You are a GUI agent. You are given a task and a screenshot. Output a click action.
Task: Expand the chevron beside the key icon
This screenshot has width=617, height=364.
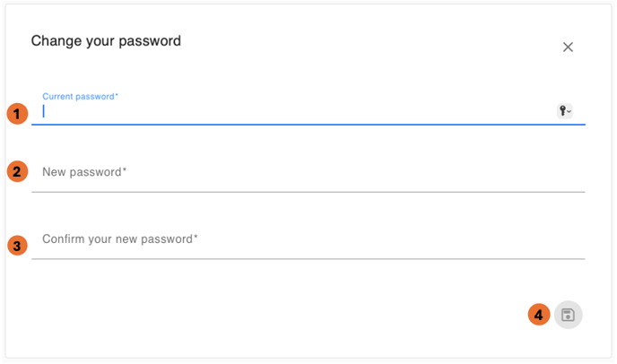569,112
